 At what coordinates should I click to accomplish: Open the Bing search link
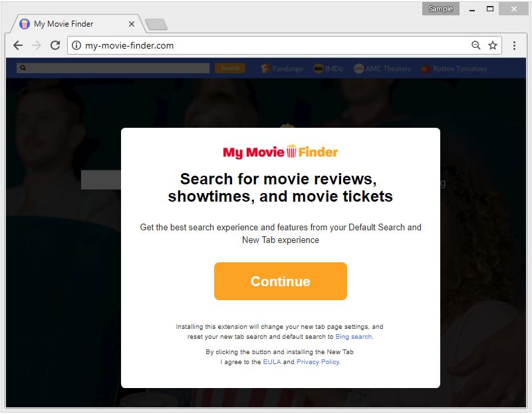(x=354, y=337)
